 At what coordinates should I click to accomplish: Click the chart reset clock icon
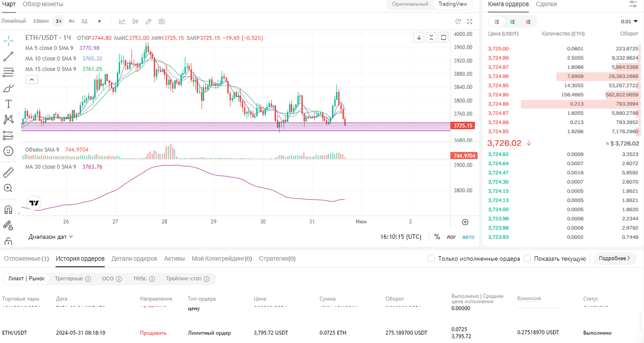tap(458, 21)
